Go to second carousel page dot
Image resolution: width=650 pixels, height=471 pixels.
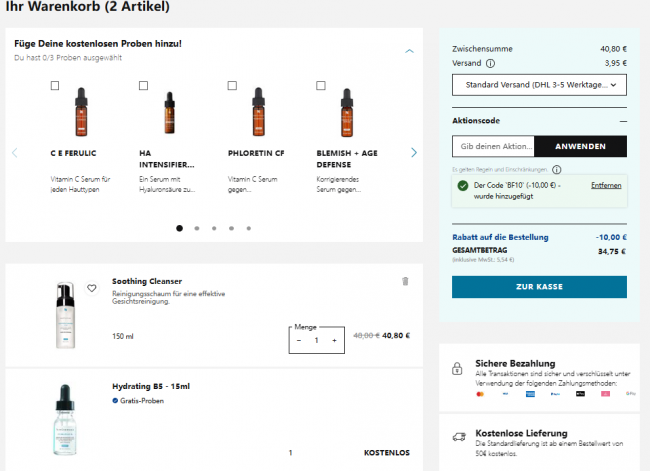point(197,228)
